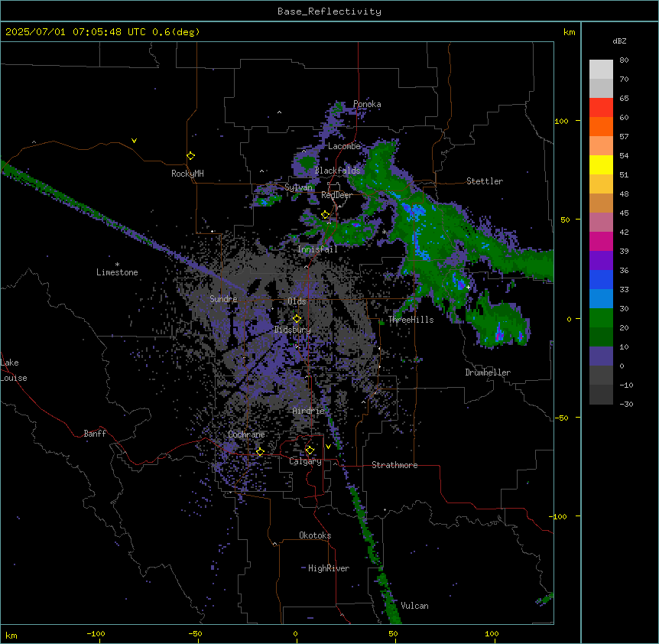Click the Airdrie city label
The width and height of the screenshot is (659, 644).
309,411
